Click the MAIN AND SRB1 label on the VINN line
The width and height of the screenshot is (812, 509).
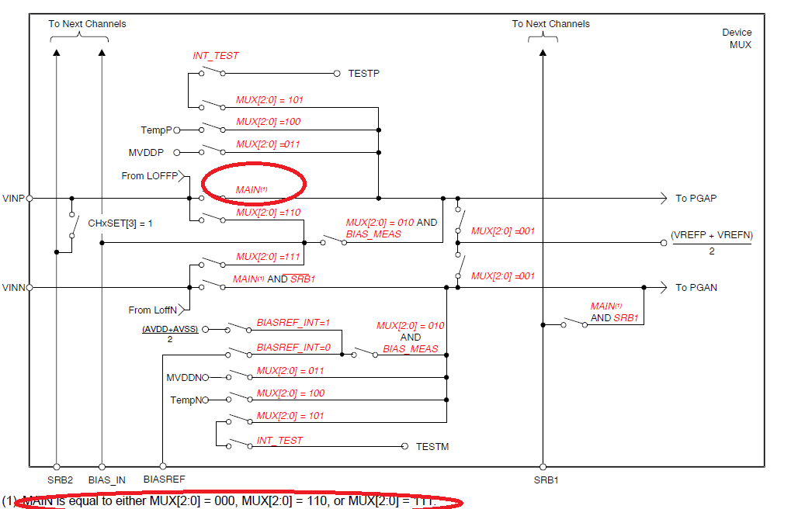click(x=274, y=279)
